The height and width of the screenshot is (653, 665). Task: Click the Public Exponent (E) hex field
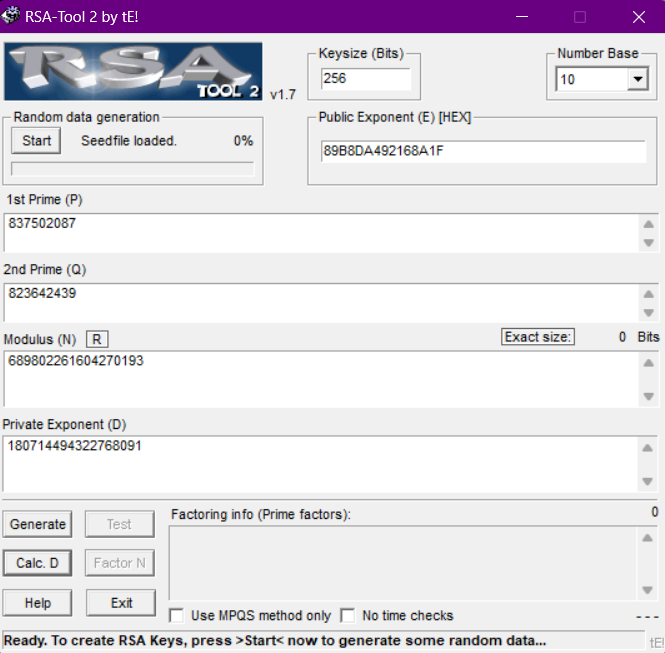(x=483, y=151)
